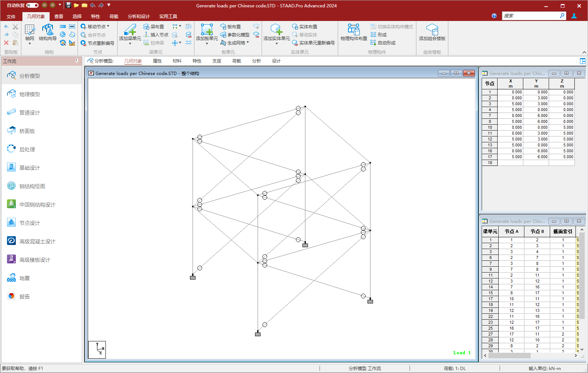Open 物理构件布置 tool in ribbon
This screenshot has width=588, height=373.
point(354,30)
